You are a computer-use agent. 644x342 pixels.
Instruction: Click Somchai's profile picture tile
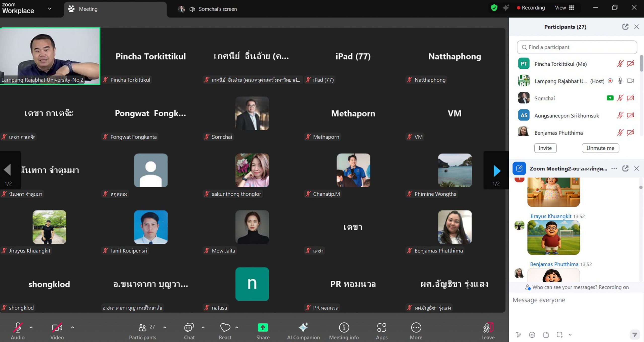252,113
